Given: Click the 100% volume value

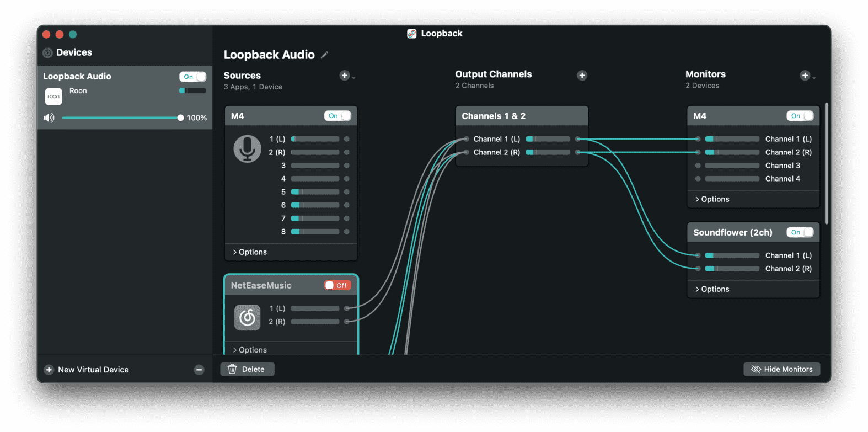Looking at the screenshot, I should tap(196, 118).
